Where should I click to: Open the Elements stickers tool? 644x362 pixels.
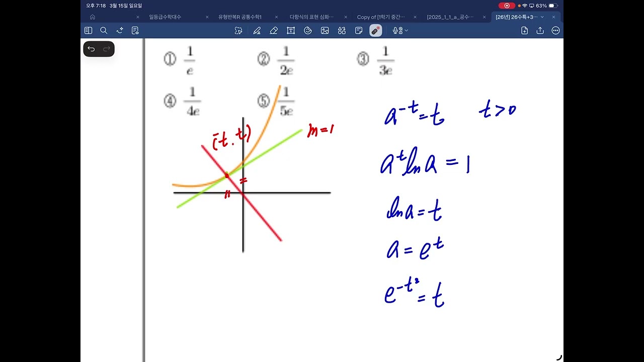pos(342,31)
